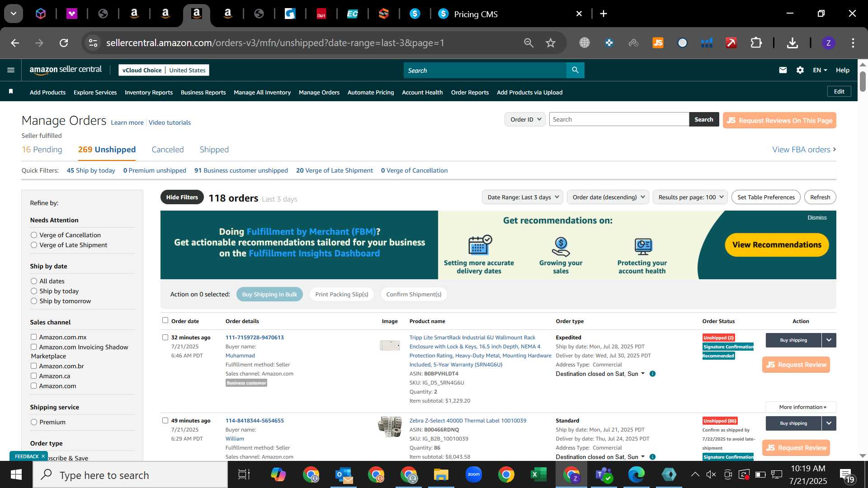
Task: Click the page vertical scrollbar thumb
Action: point(863,81)
